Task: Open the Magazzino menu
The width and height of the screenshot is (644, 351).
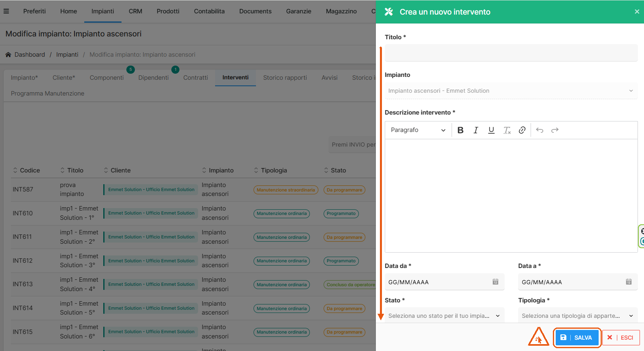Action: click(341, 11)
